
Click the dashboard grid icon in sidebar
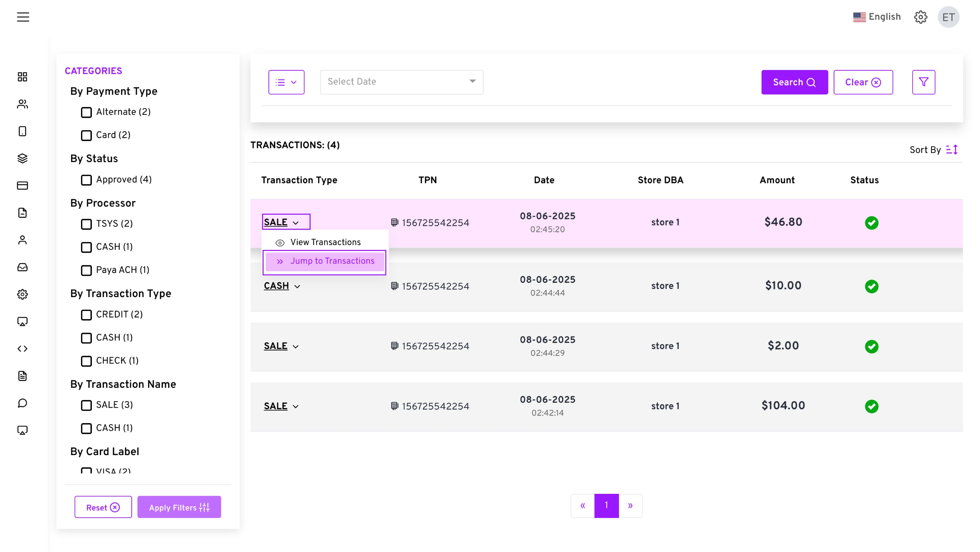[22, 77]
